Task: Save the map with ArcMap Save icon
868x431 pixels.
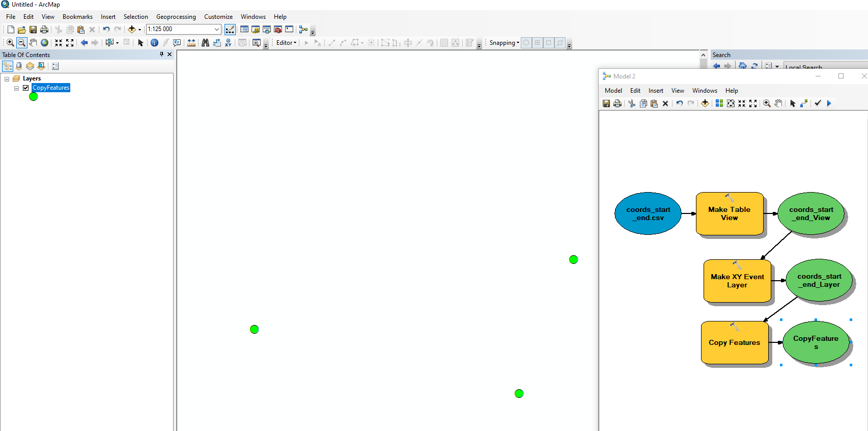Action: point(33,30)
